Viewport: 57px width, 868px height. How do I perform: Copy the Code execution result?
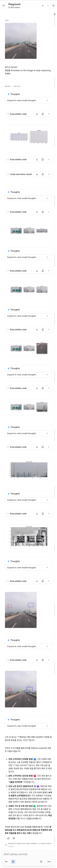click(x=43, y=174)
